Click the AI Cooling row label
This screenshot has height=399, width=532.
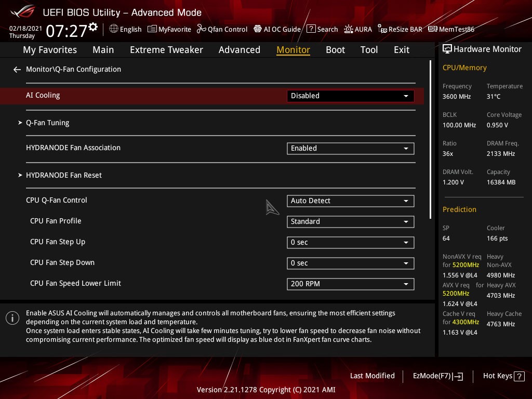pyautogui.click(x=43, y=96)
